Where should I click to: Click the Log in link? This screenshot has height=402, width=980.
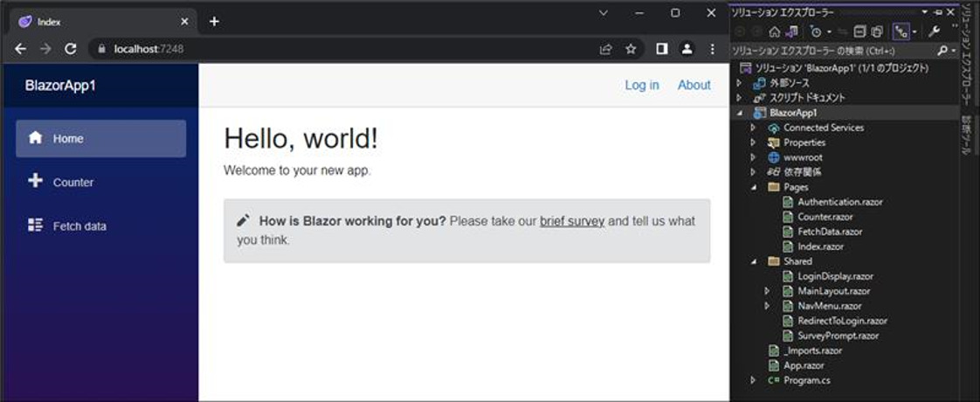coord(642,85)
